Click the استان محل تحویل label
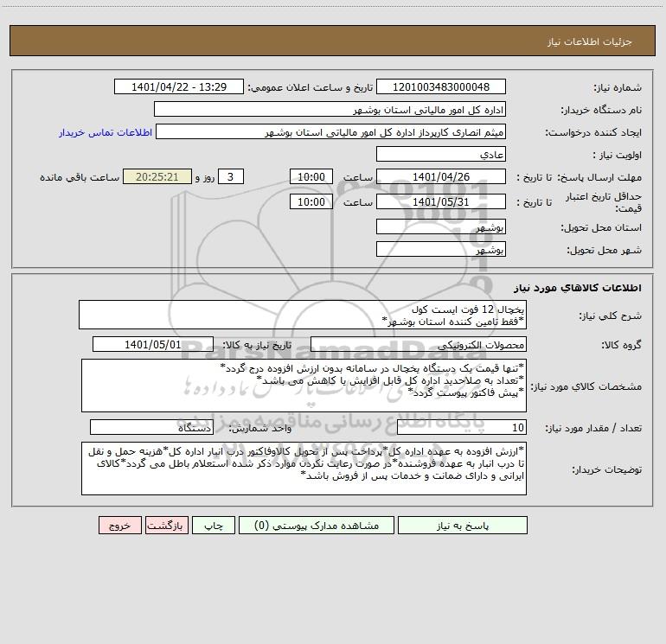Image resolution: width=666 pixels, height=644 pixels. 601,228
